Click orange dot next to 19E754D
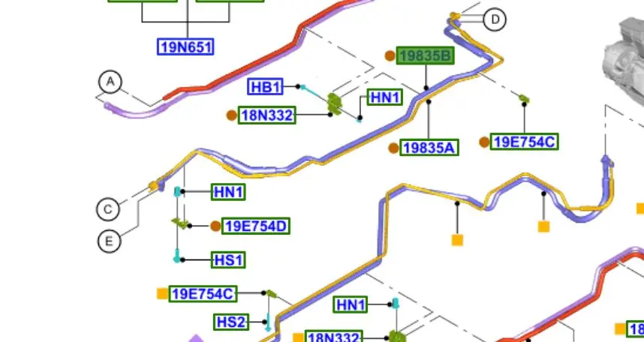The width and height of the screenshot is (644, 342). (216, 226)
